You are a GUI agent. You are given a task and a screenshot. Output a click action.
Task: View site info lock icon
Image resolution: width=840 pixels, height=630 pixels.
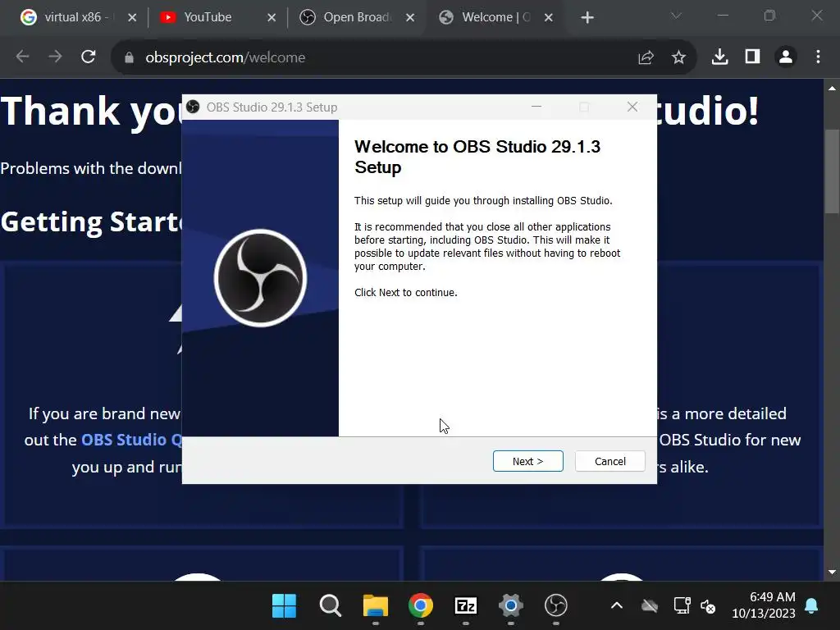coord(129,57)
